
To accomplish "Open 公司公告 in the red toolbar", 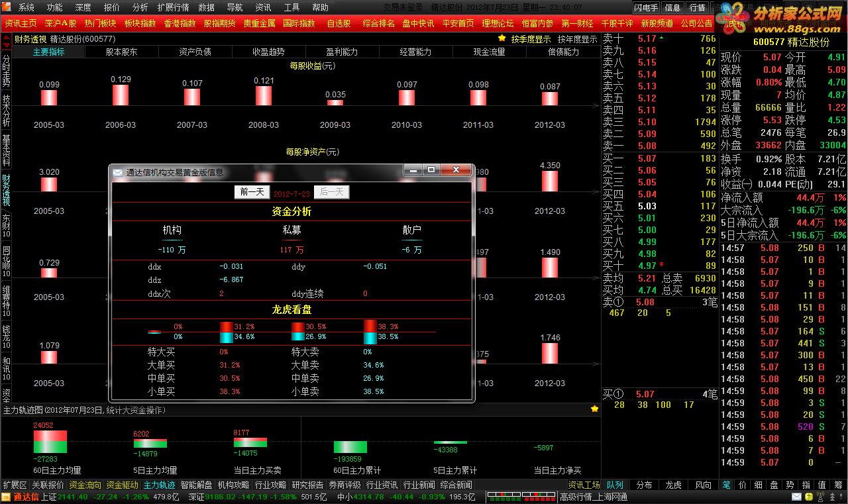I will [696, 23].
